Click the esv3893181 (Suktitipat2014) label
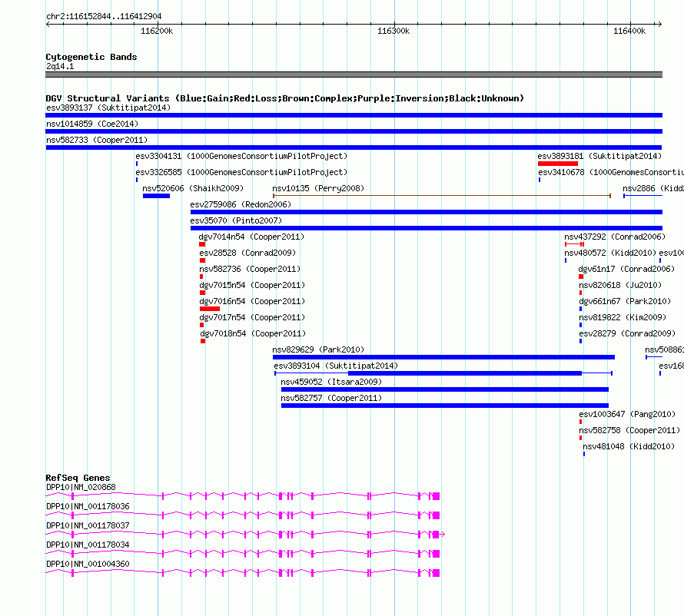The height and width of the screenshot is (616, 684). tap(599, 156)
